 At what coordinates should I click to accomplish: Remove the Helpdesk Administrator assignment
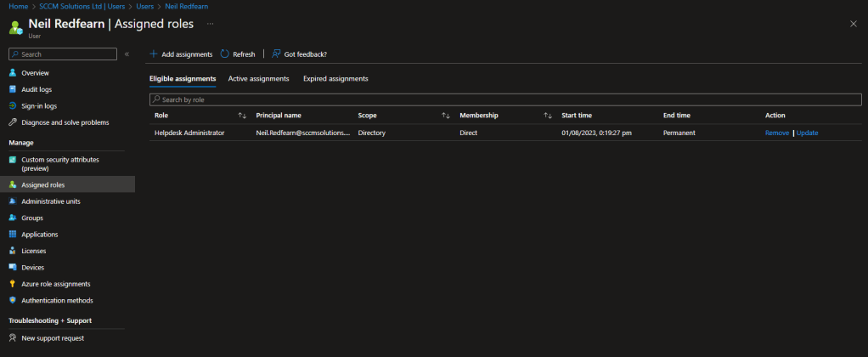[776, 133]
